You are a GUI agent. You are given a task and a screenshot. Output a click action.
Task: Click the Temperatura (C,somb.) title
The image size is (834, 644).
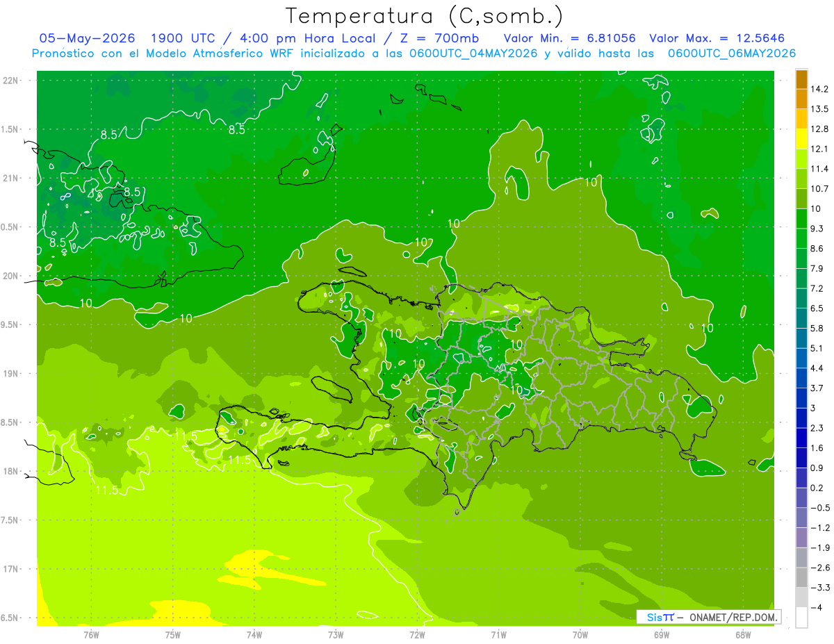[x=425, y=15]
